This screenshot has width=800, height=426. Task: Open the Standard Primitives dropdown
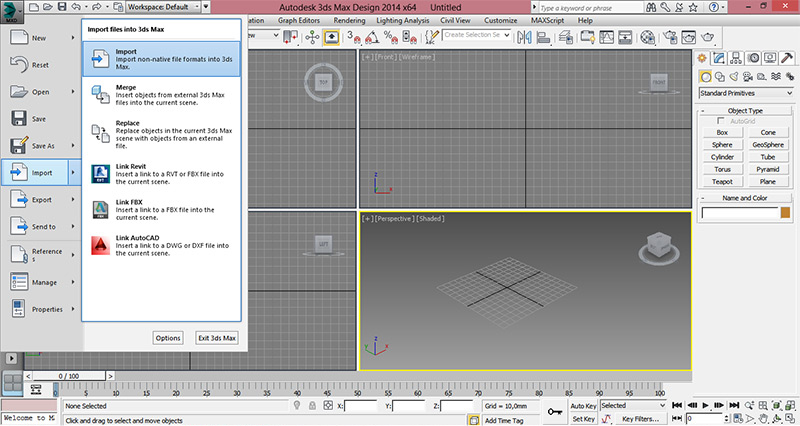click(746, 93)
